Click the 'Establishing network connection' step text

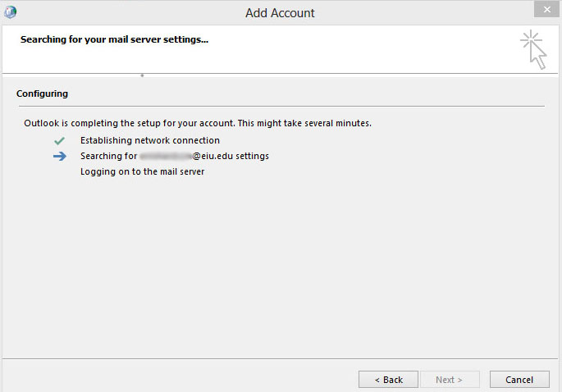[149, 140]
